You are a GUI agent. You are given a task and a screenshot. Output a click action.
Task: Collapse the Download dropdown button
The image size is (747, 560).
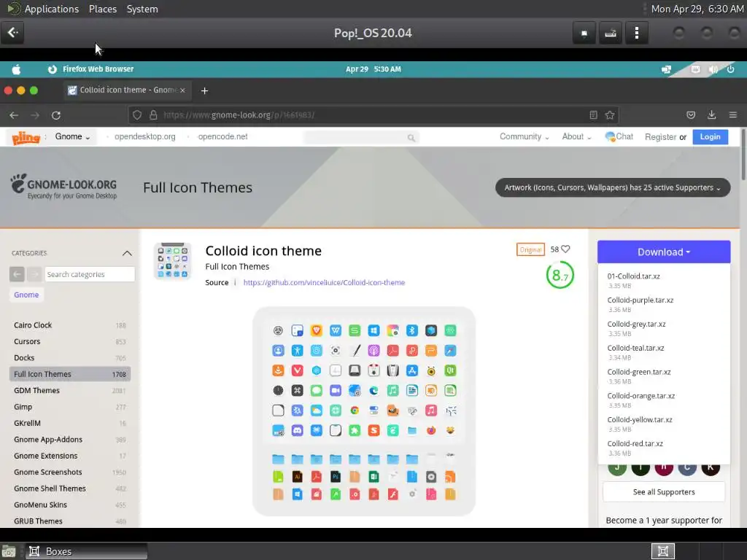(x=664, y=252)
